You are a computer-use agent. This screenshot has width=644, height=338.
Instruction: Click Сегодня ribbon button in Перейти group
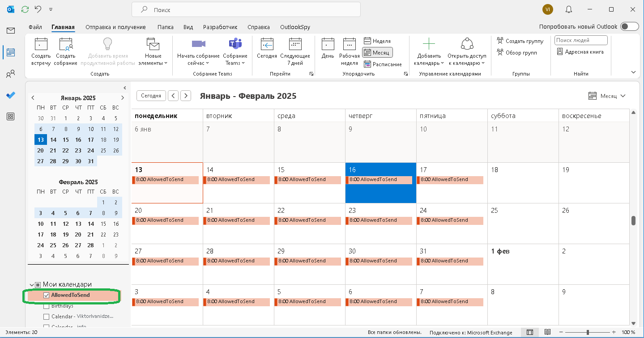267,49
